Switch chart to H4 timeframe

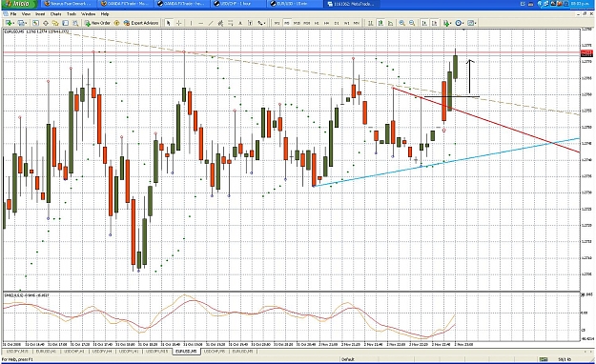click(x=326, y=23)
